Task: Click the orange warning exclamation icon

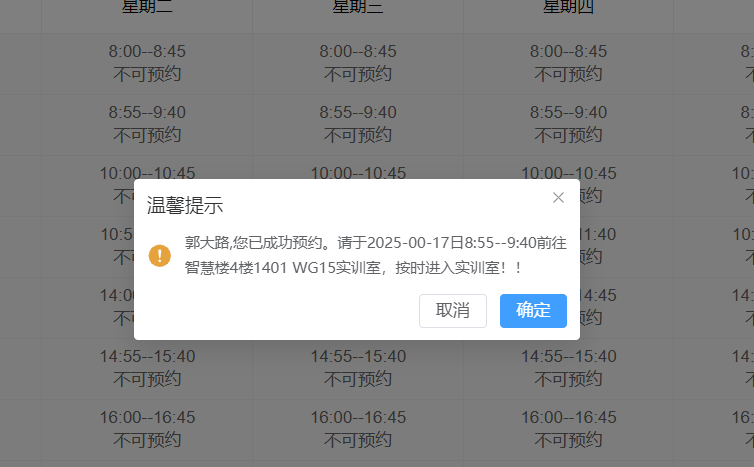Action: pos(159,255)
